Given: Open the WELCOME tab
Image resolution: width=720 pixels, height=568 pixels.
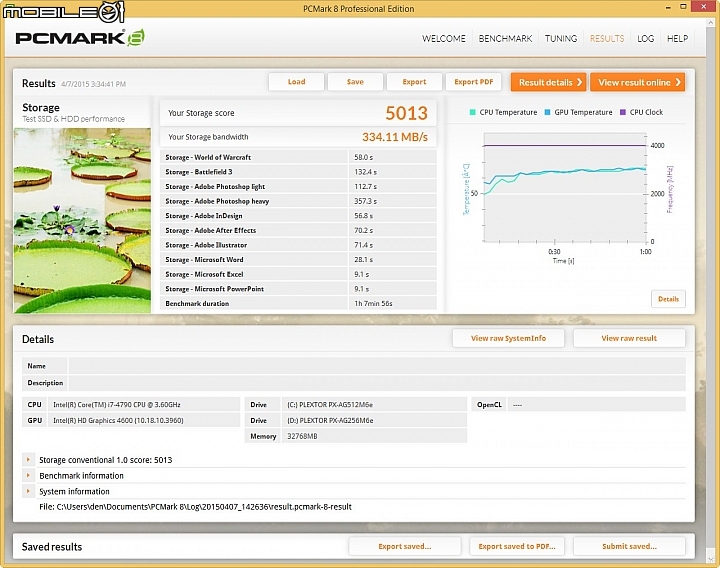Looking at the screenshot, I should tap(444, 39).
